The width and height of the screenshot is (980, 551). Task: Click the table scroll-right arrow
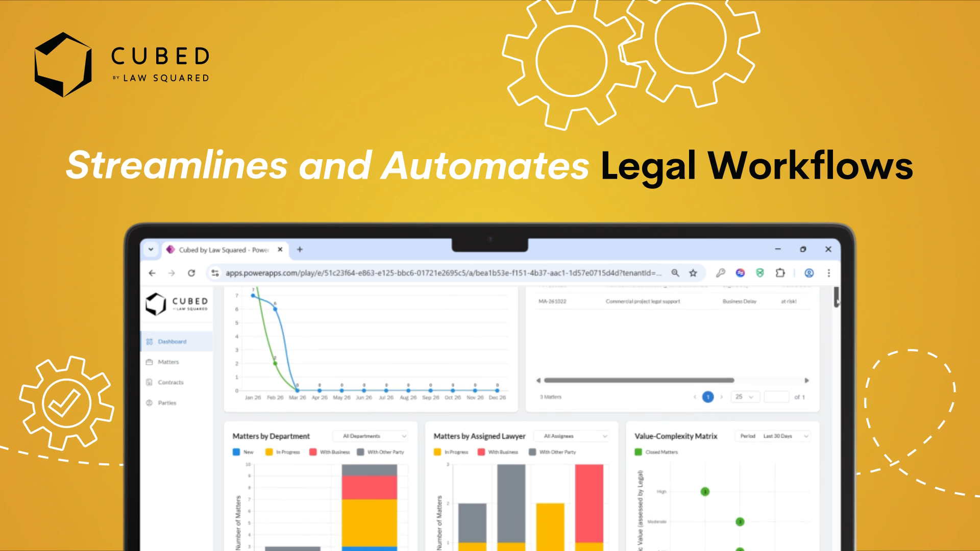(x=806, y=380)
